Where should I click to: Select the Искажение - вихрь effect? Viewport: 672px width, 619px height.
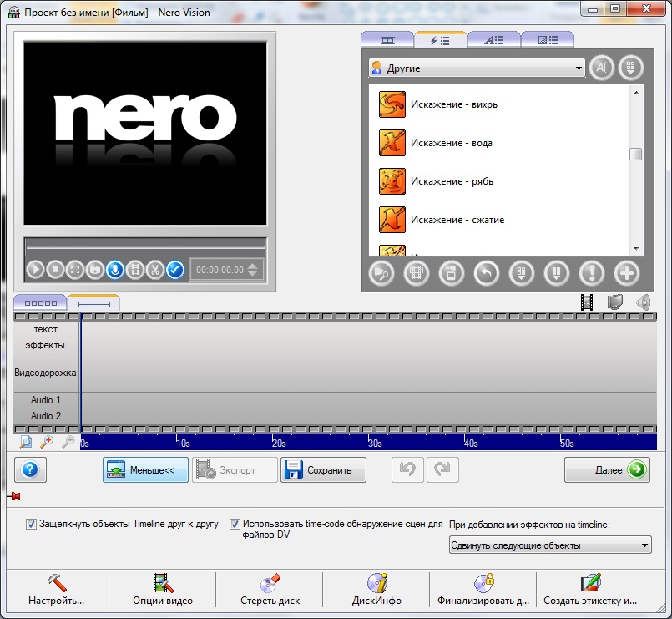tap(438, 104)
